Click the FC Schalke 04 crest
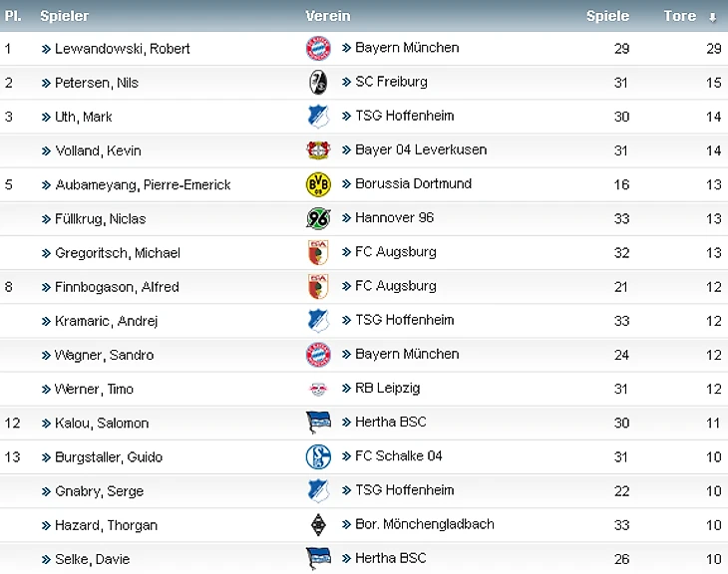Screen dimensions: 728x574 (318, 456)
